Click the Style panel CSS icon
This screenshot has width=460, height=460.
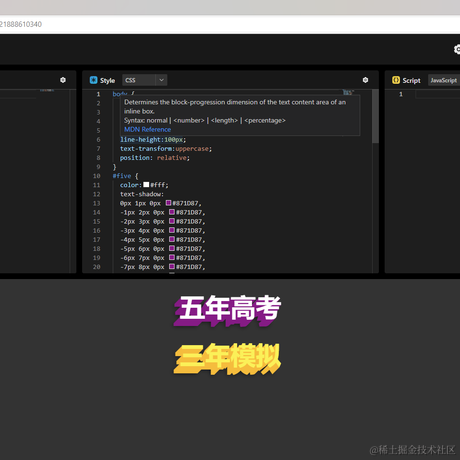[x=93, y=80]
